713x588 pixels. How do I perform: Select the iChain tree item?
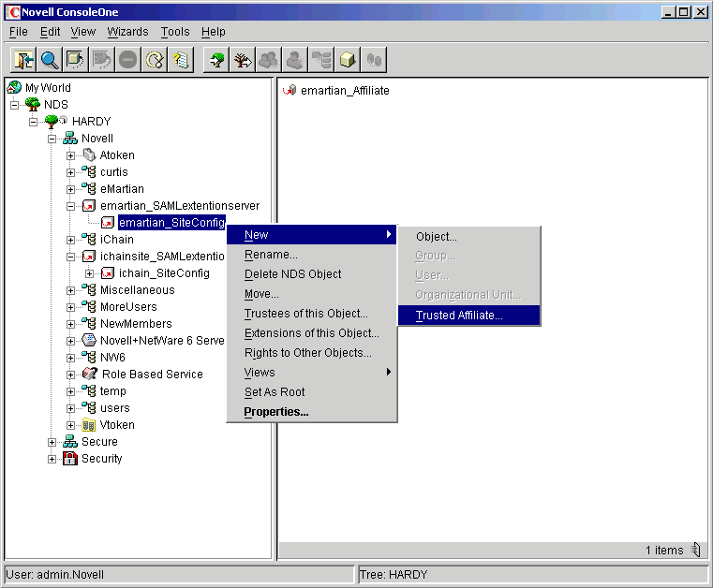[117, 239]
